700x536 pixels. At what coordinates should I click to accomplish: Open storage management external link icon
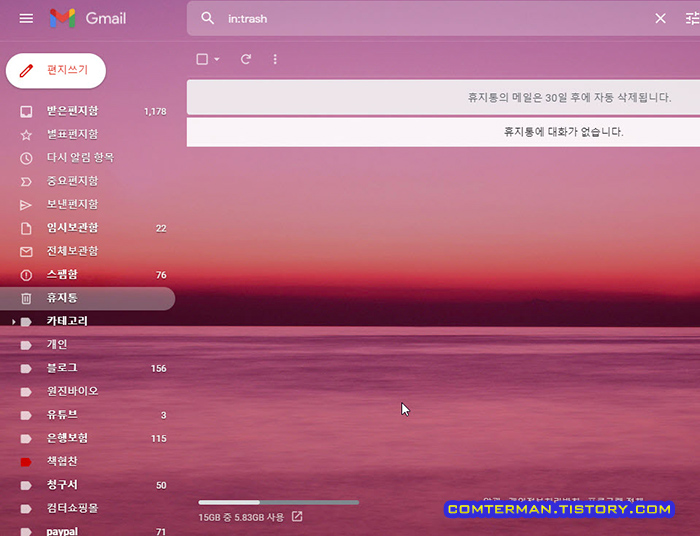click(297, 517)
